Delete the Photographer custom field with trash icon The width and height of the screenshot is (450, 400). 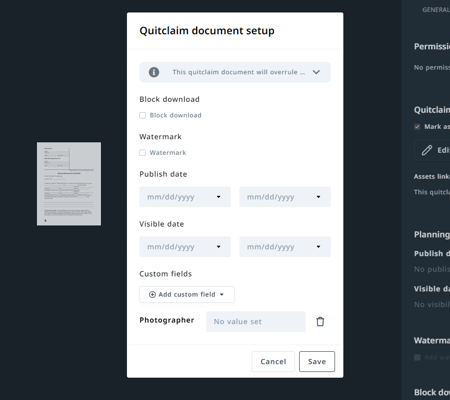pyautogui.click(x=320, y=321)
